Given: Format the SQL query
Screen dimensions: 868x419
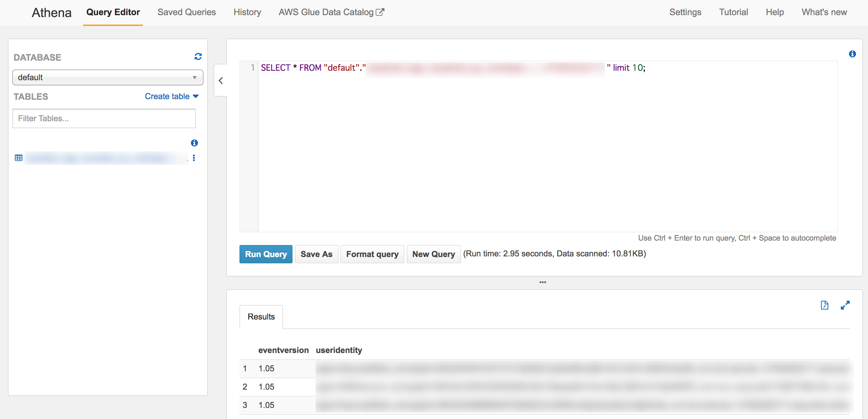Looking at the screenshot, I should point(372,254).
